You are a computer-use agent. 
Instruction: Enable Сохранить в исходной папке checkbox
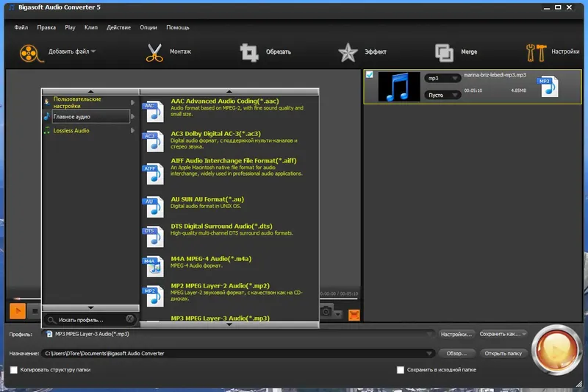click(401, 370)
